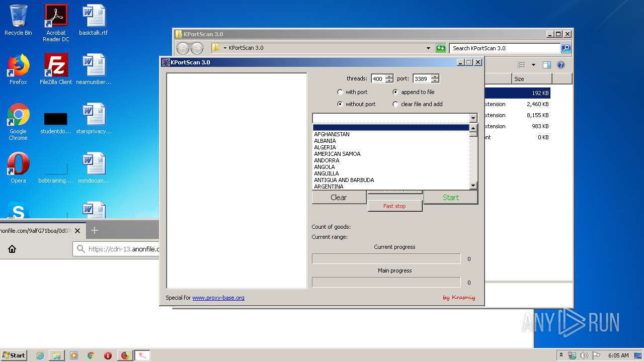Click the Main progress bar
Viewport: 644px width, 362px height.
(386, 282)
